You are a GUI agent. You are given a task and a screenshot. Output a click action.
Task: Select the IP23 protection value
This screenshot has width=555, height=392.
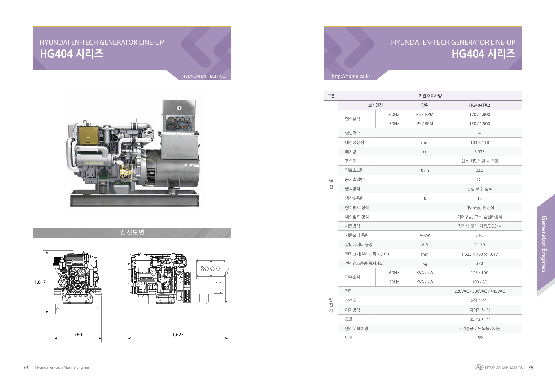pos(479,338)
